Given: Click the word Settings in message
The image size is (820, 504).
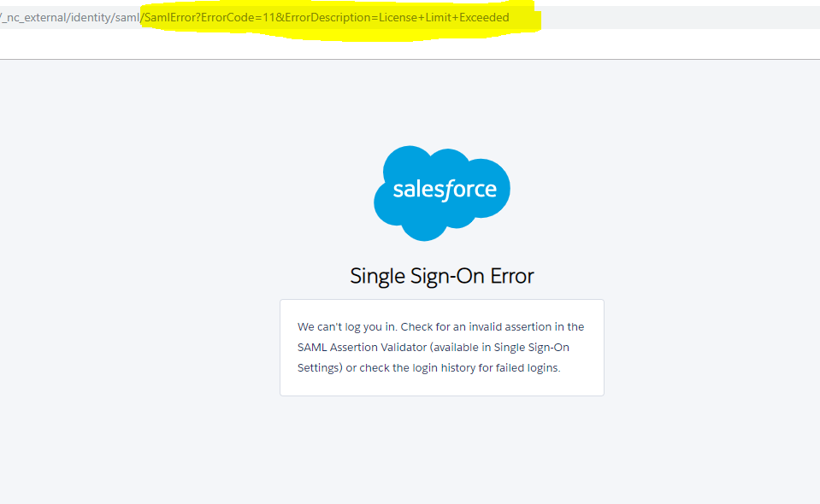Looking at the screenshot, I should [x=320, y=368].
